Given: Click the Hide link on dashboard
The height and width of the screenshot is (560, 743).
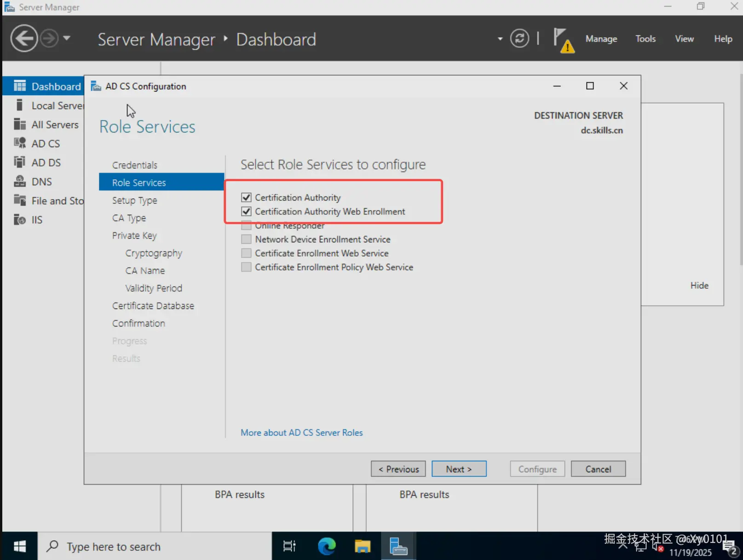Looking at the screenshot, I should coord(699,286).
